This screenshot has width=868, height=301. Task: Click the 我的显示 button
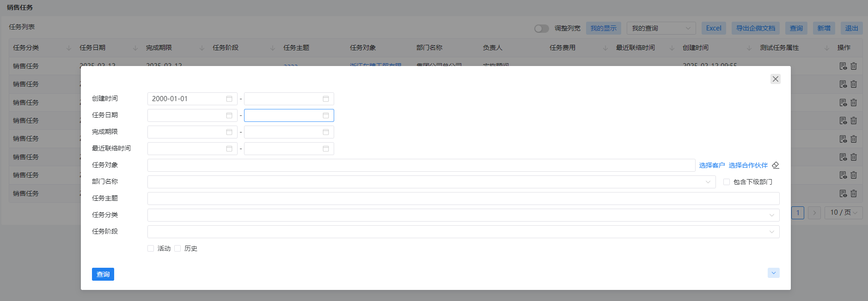click(x=604, y=28)
